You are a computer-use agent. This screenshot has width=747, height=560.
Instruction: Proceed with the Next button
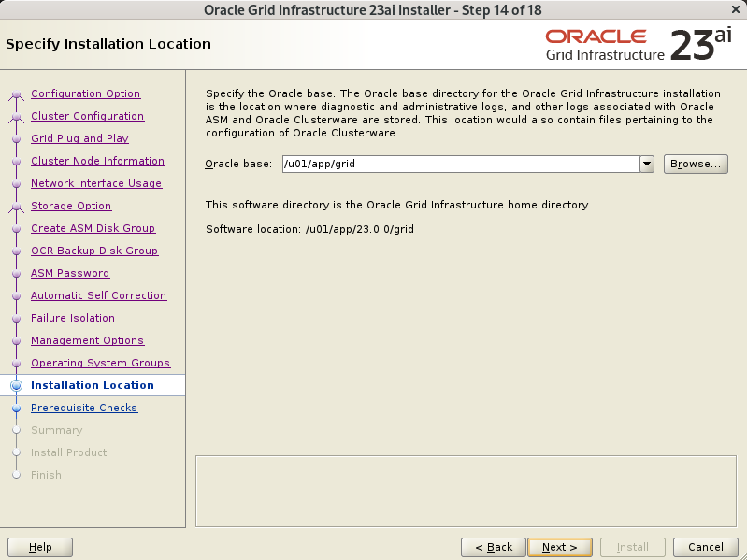tap(560, 547)
